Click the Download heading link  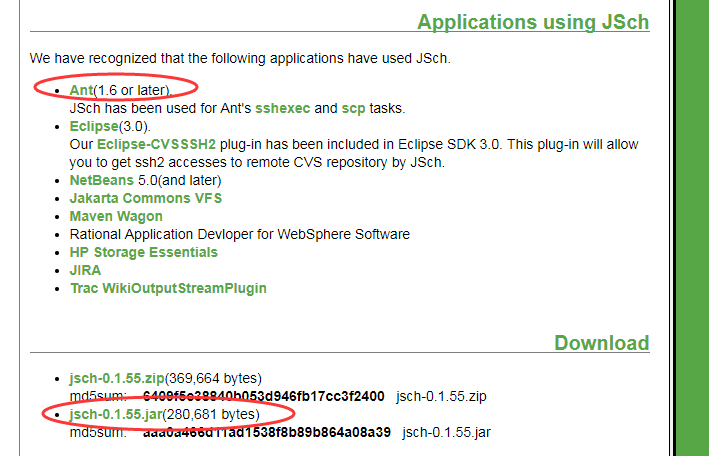[x=602, y=342]
